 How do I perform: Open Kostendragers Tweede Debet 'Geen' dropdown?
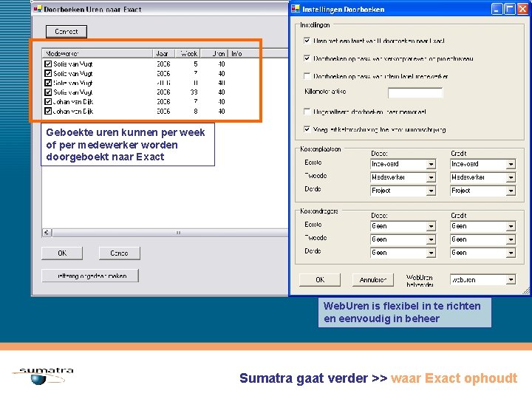click(431, 239)
